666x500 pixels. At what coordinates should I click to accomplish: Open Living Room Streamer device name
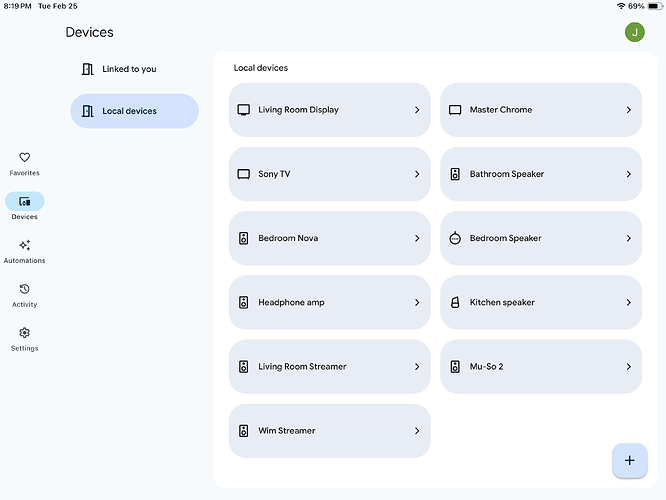302,367
